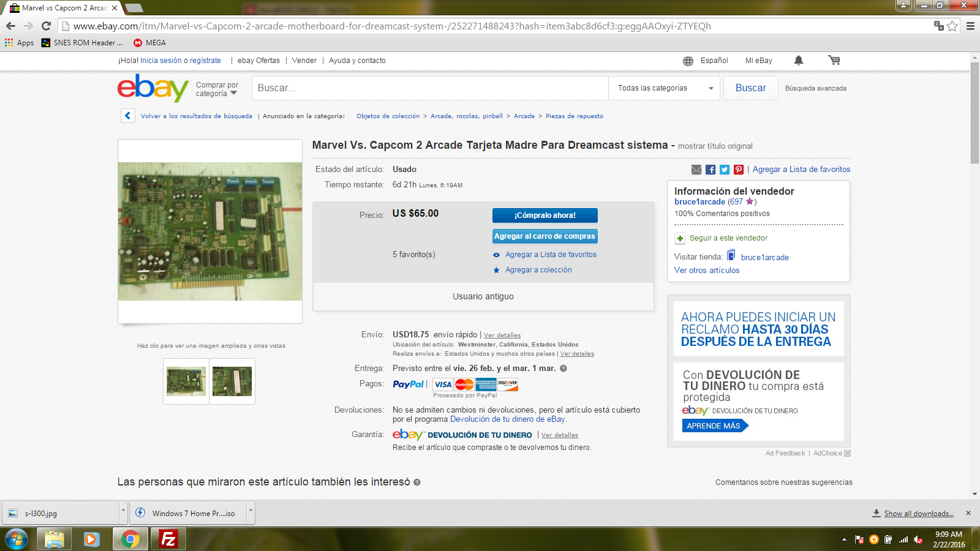The width and height of the screenshot is (980, 551).
Task: Open FileZilla from taskbar
Action: (x=168, y=539)
